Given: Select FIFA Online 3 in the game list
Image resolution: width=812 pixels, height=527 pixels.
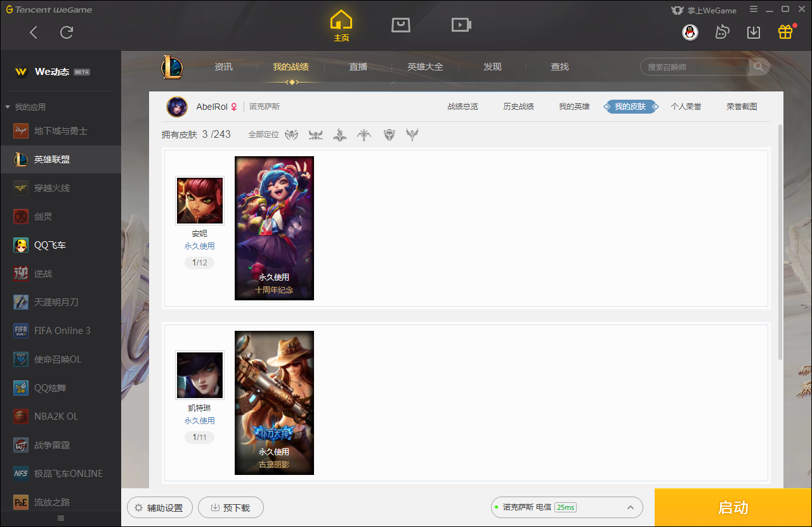Looking at the screenshot, I should point(60,331).
